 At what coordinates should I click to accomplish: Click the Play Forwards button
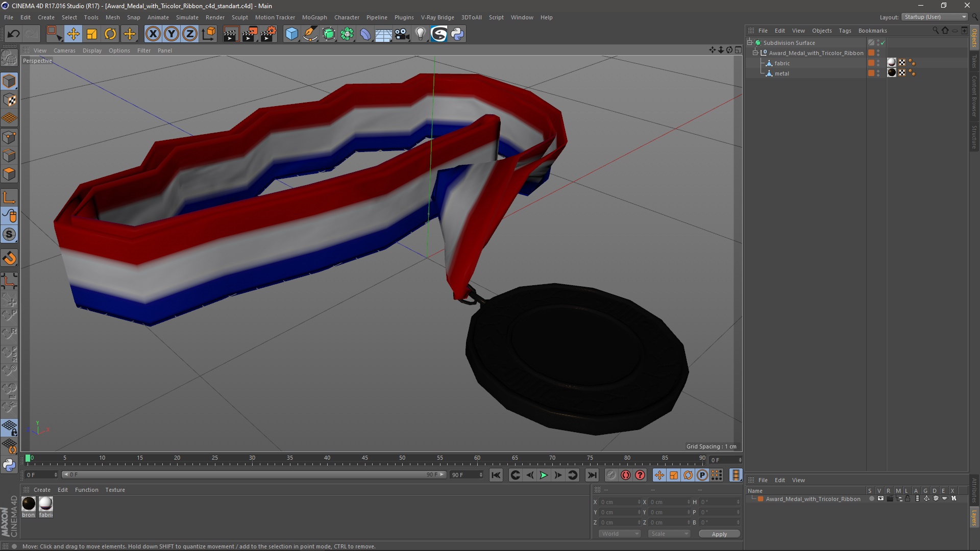pos(544,475)
